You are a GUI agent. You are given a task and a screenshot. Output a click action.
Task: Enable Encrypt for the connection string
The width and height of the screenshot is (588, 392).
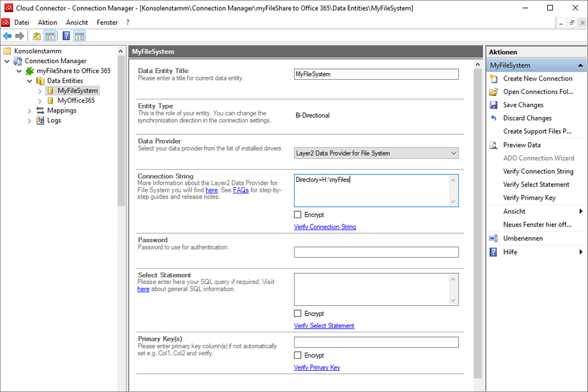pyautogui.click(x=297, y=215)
